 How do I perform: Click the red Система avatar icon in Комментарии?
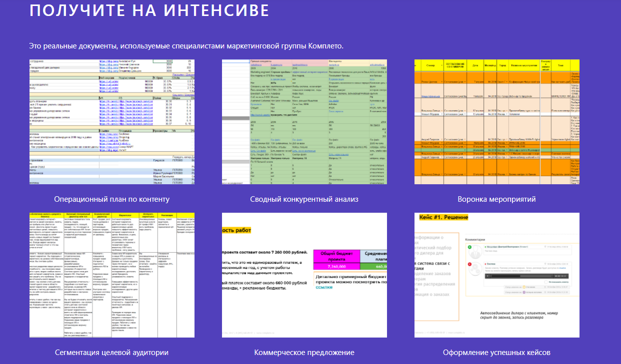coord(470,263)
